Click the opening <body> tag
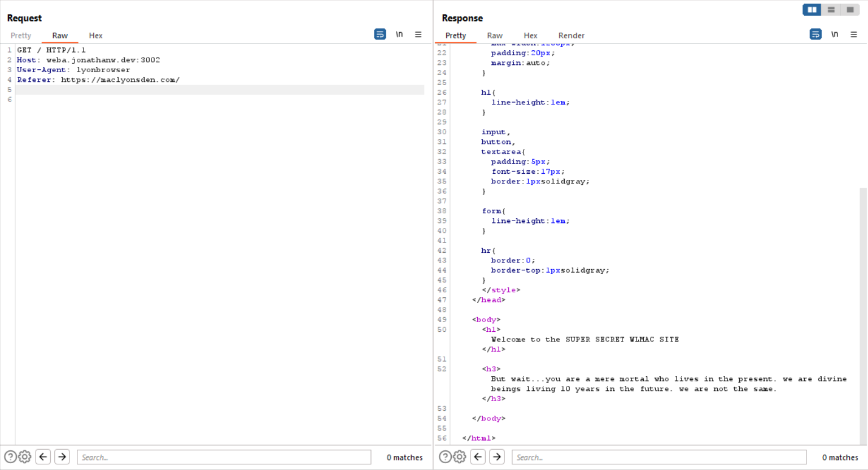The width and height of the screenshot is (868, 470). click(486, 319)
